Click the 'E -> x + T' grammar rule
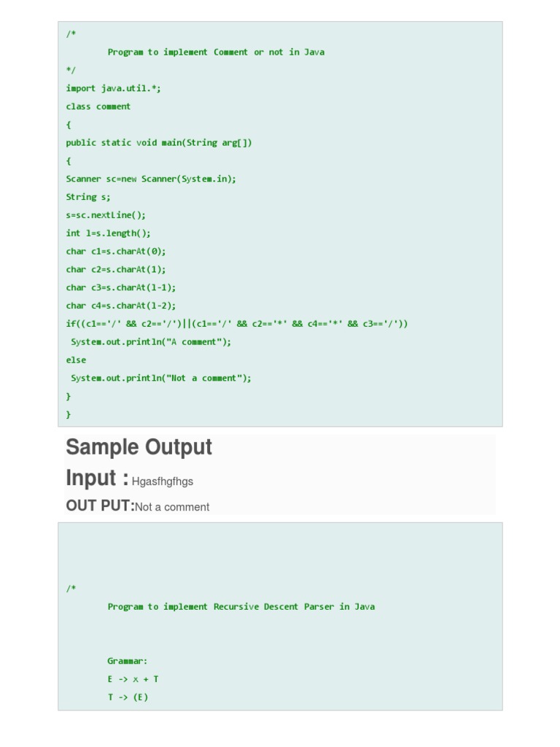This screenshot has height=747, width=560. point(133,679)
